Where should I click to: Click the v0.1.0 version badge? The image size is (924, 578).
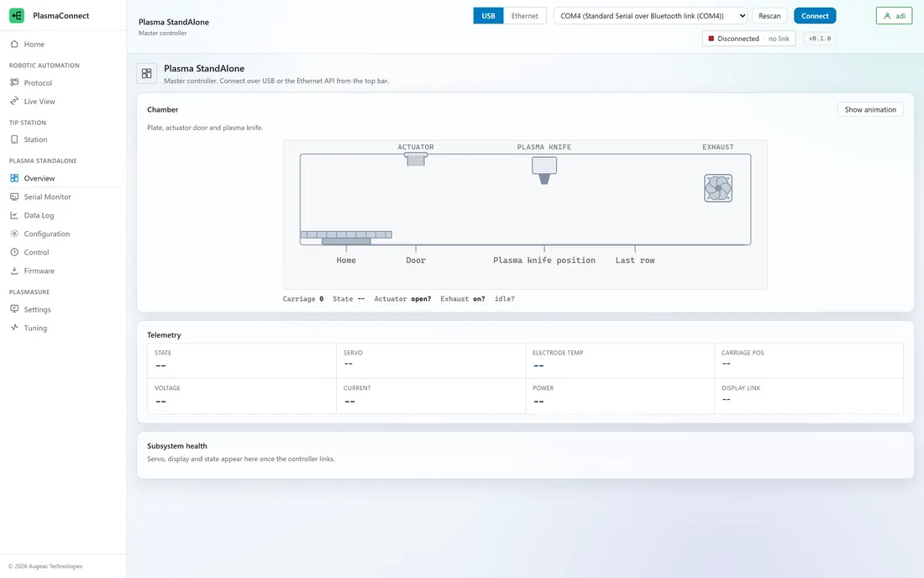click(x=820, y=39)
